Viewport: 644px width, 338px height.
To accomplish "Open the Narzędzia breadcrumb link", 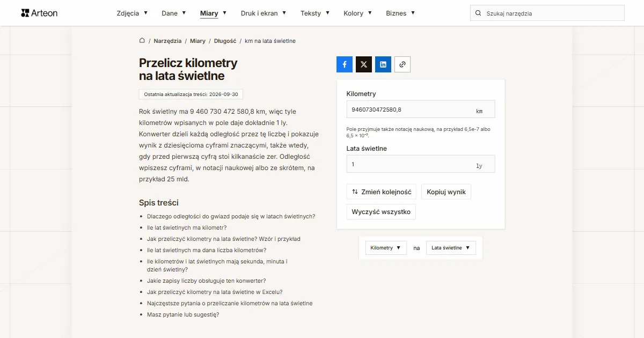I will coord(167,41).
